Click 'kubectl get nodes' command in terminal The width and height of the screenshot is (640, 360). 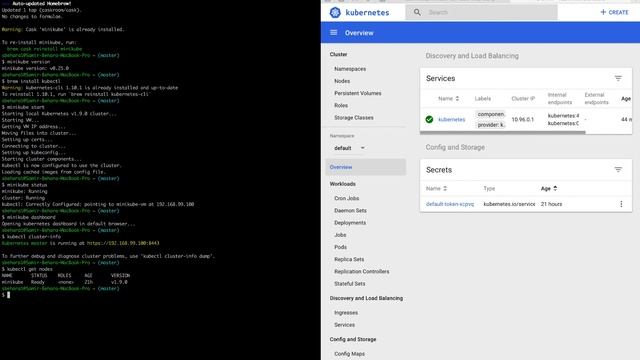click(x=29, y=269)
